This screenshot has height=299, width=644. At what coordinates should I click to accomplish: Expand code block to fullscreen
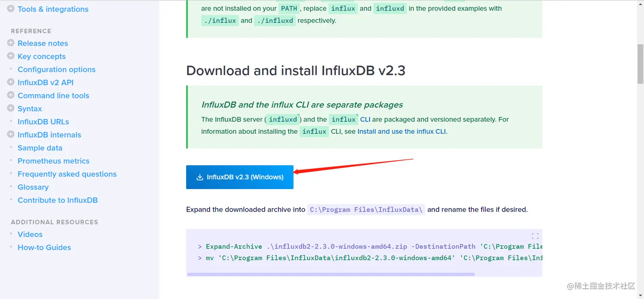(535, 236)
